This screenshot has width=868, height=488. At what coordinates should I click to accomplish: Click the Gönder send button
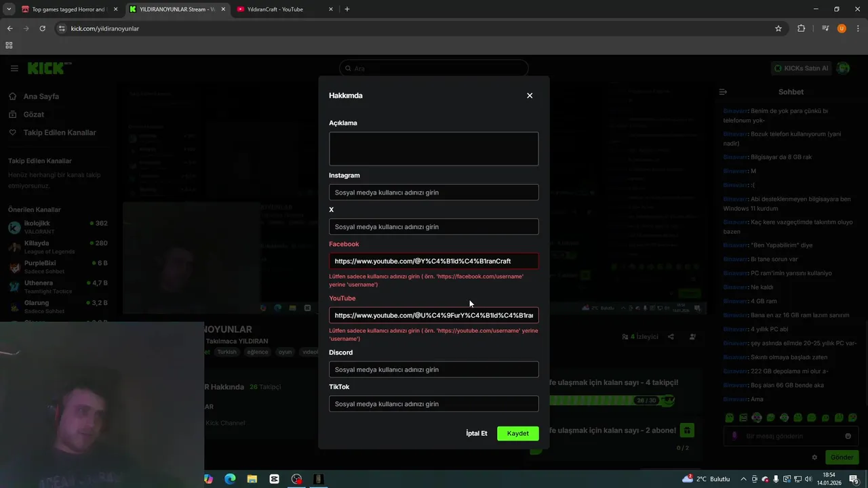(x=842, y=457)
